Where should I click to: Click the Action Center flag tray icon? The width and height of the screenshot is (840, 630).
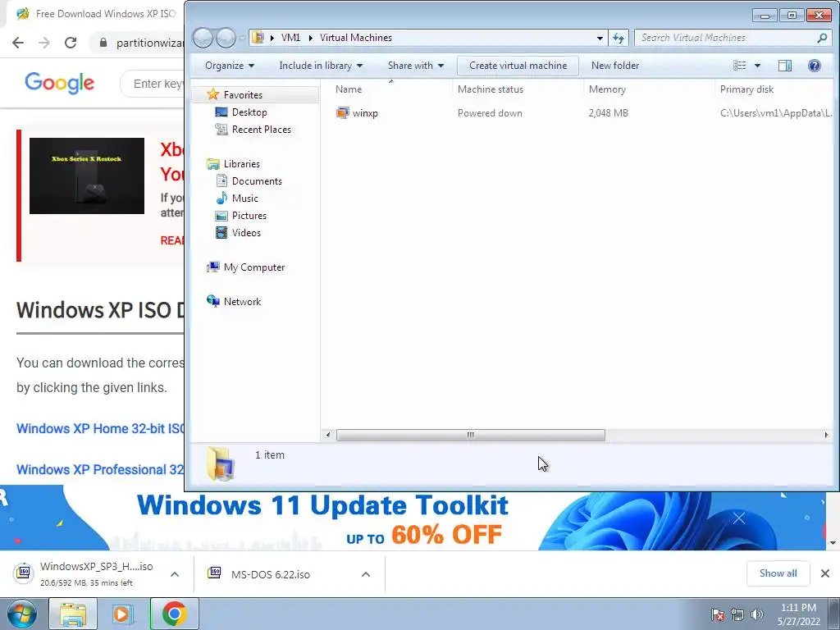point(718,614)
